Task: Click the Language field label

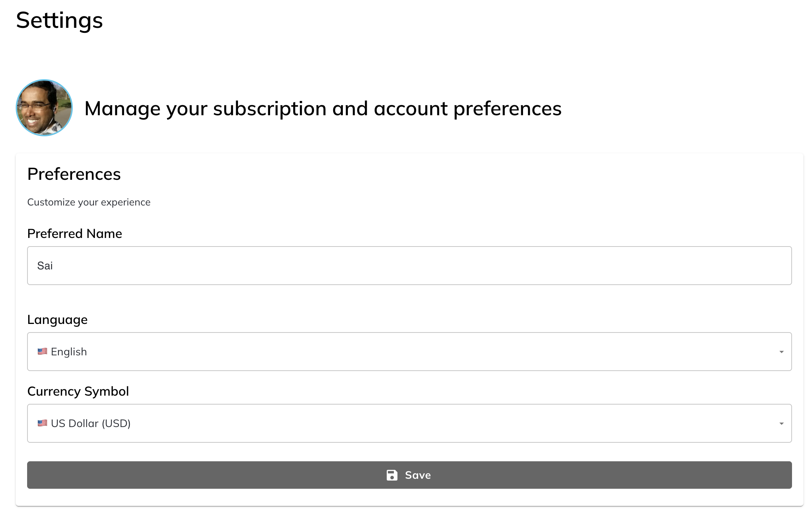Action: tap(57, 320)
